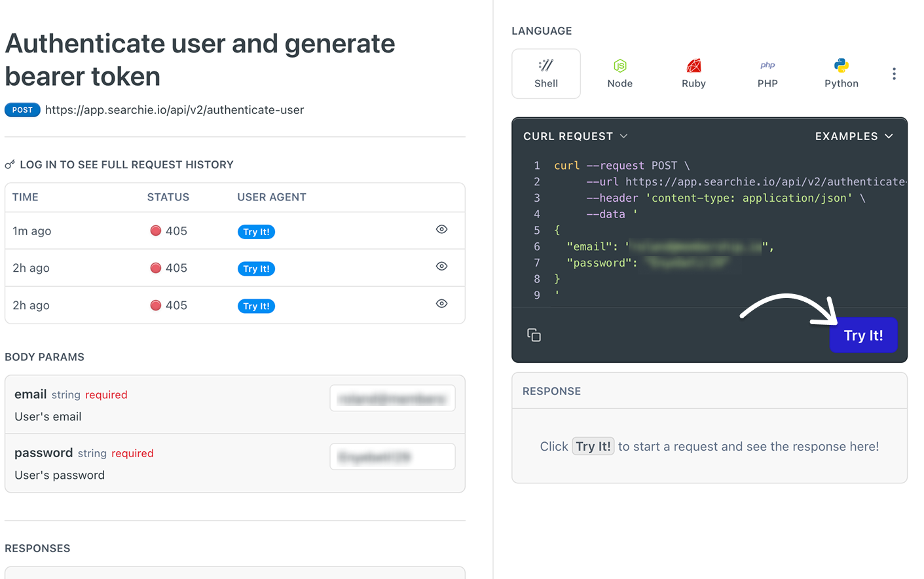Viewport: 924px width, 579px height.
Task: Click the email input field
Action: 392,398
